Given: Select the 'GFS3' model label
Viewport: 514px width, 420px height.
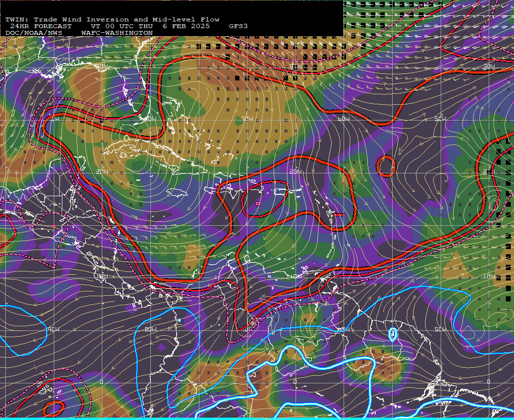Looking at the screenshot, I should 238,26.
